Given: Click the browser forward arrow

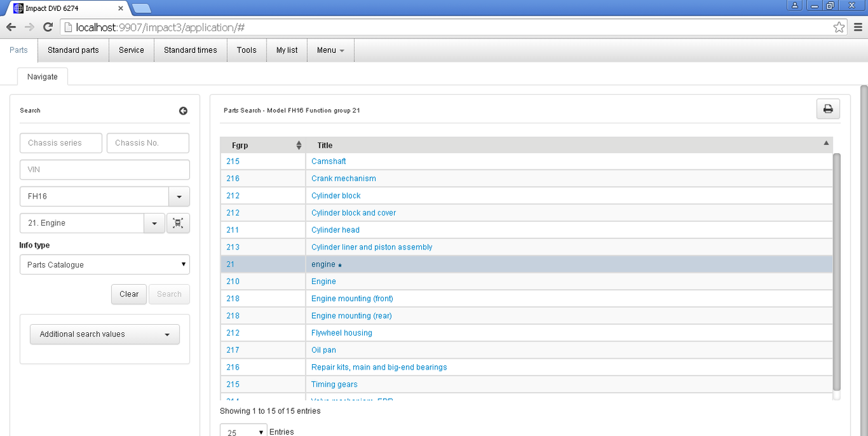Looking at the screenshot, I should [x=29, y=27].
